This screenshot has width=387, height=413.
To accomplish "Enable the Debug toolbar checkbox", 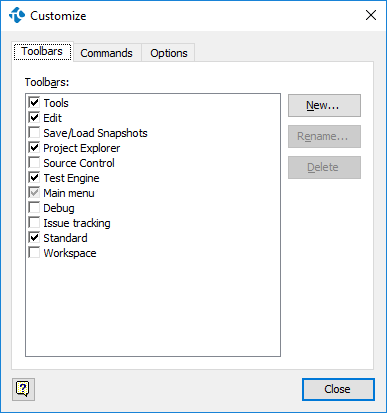I will coord(34,208).
